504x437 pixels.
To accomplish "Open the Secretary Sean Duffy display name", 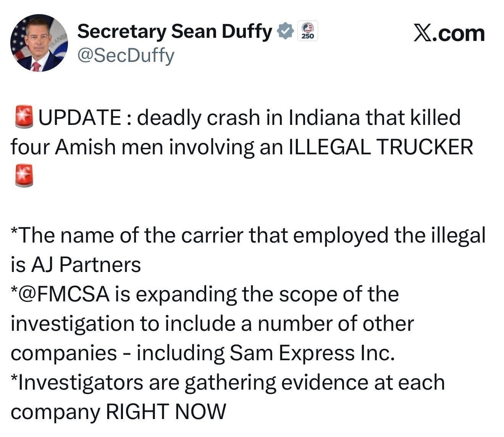I will (174, 31).
